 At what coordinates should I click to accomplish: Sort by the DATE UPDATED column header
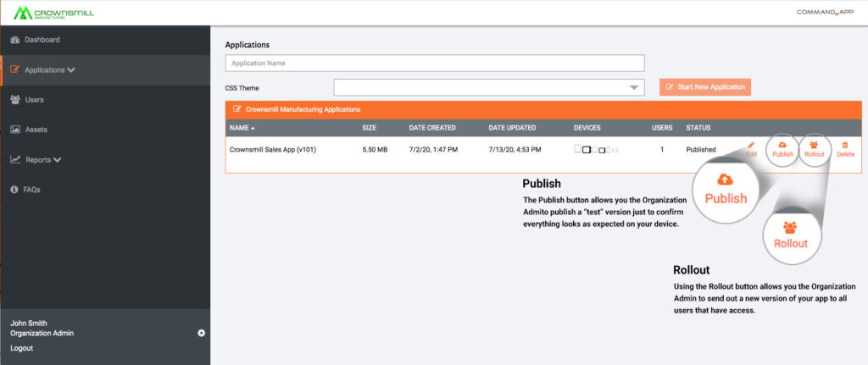click(x=512, y=128)
